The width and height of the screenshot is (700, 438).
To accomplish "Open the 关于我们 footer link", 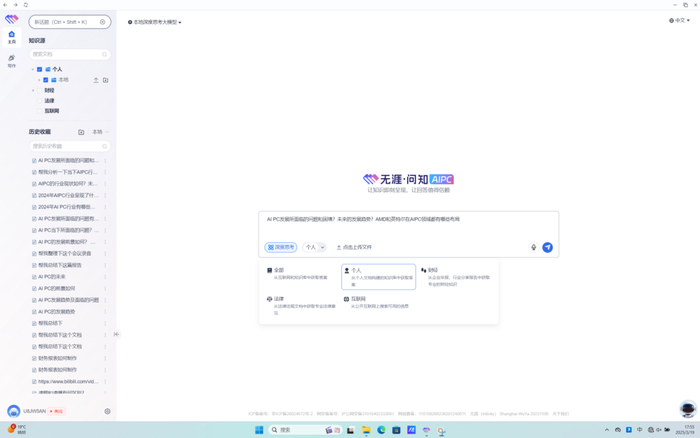I will coord(560,414).
